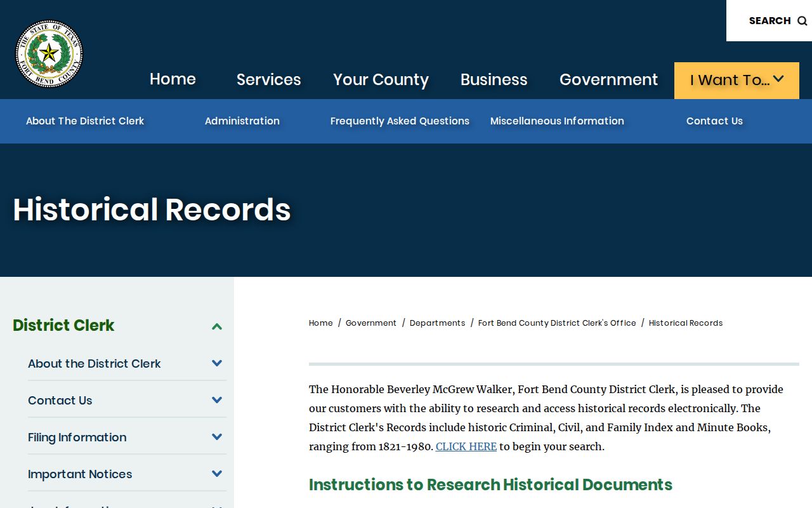Click breadcrumb Historical Records text
The height and width of the screenshot is (508, 812).
coord(686,323)
